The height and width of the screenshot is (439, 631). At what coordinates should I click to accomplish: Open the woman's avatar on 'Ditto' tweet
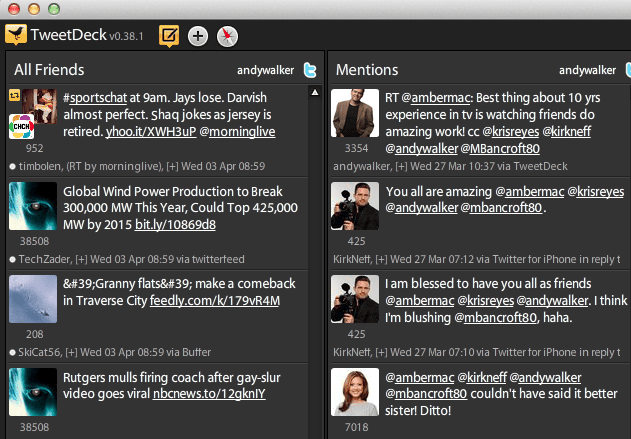[x=355, y=392]
